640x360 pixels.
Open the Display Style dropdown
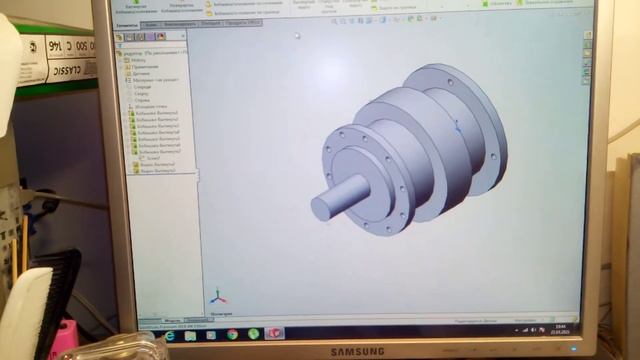point(384,20)
